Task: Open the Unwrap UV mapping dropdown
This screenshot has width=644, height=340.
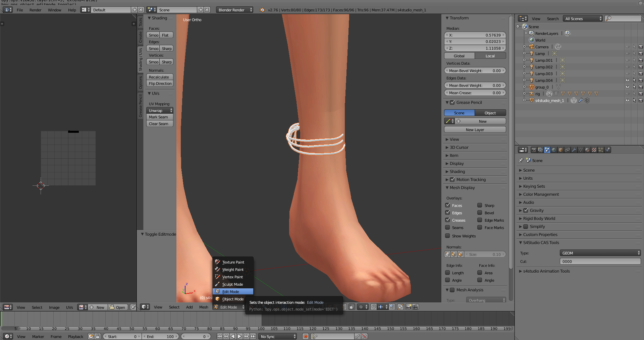Action: point(160,110)
